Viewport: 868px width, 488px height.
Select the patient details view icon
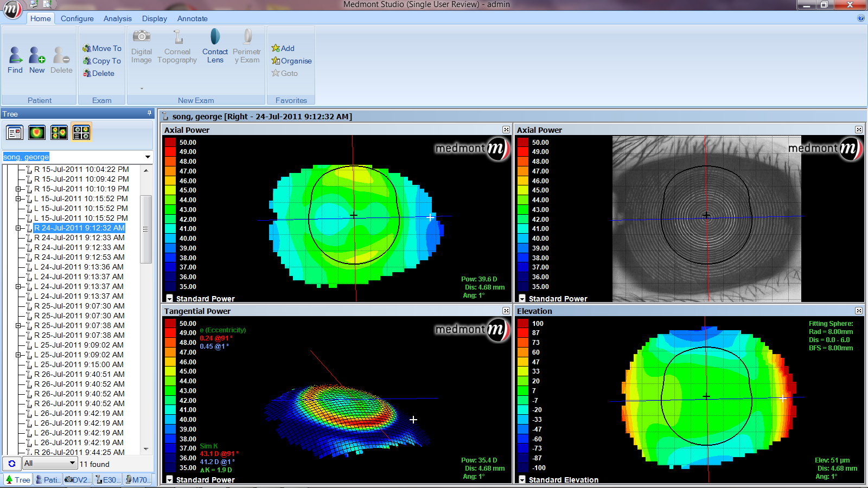15,132
